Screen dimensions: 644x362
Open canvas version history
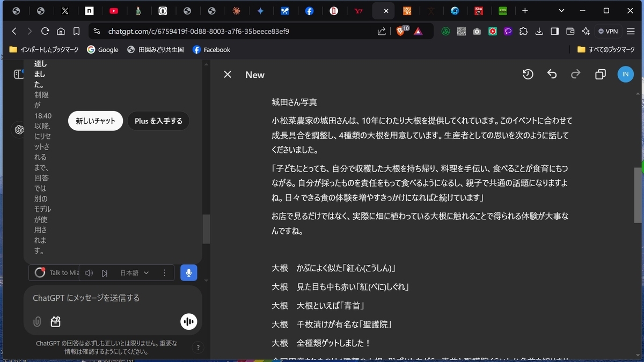tap(528, 75)
